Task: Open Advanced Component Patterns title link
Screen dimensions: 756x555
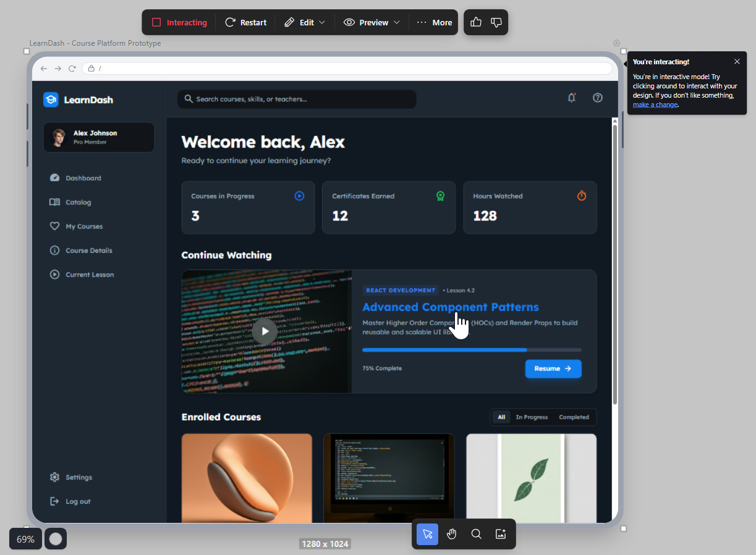Action: pyautogui.click(x=450, y=307)
